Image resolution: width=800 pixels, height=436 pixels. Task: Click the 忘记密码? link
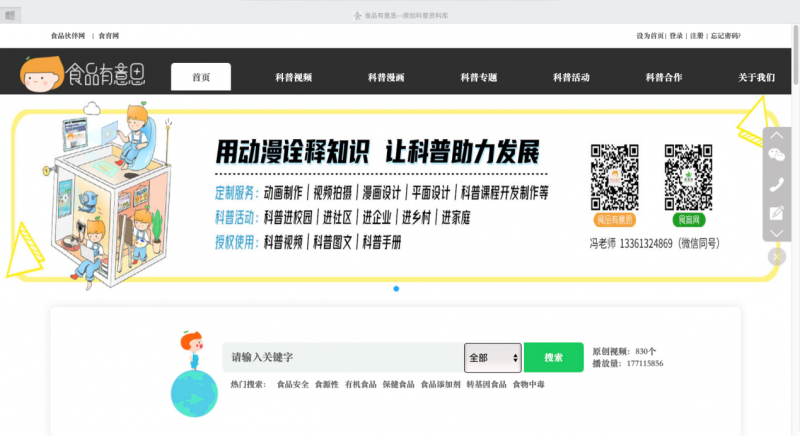click(x=726, y=36)
